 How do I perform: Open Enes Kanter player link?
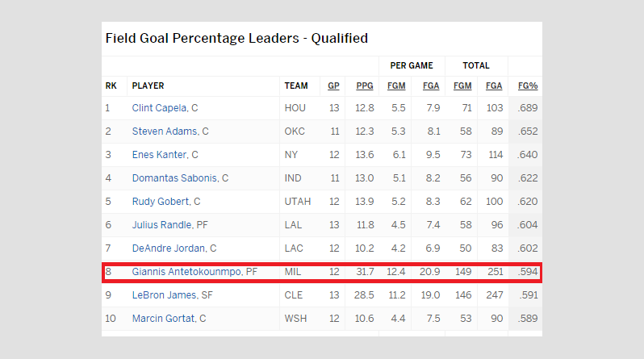159,155
